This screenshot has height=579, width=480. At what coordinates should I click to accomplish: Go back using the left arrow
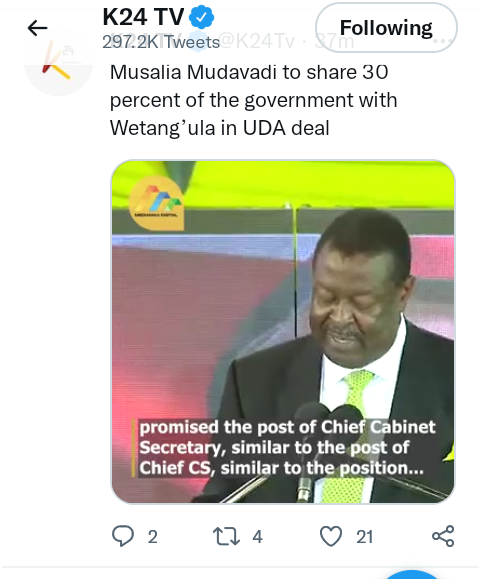coord(37,28)
